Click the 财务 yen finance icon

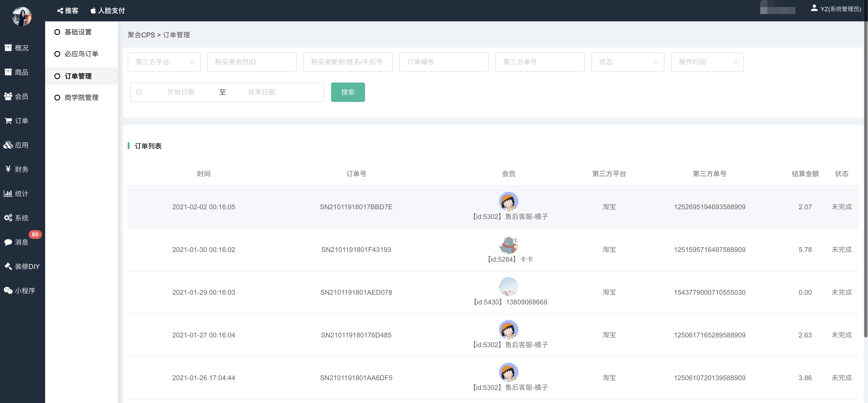click(x=8, y=169)
